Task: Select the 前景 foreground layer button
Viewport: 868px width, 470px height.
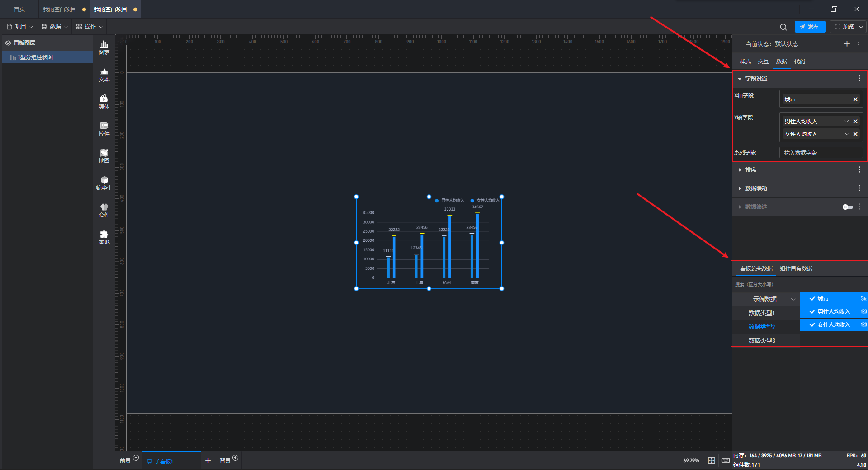Action: [125, 461]
